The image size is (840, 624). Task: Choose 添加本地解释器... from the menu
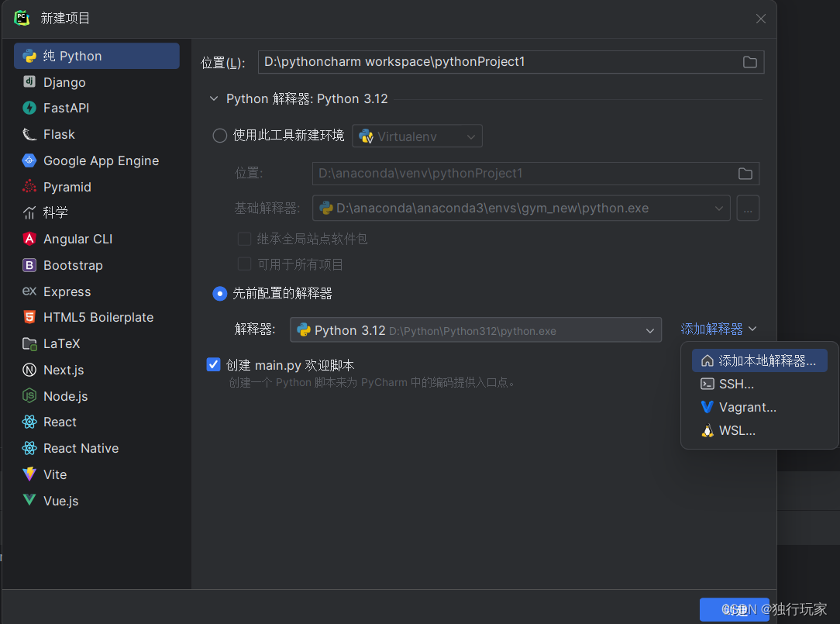pyautogui.click(x=759, y=360)
